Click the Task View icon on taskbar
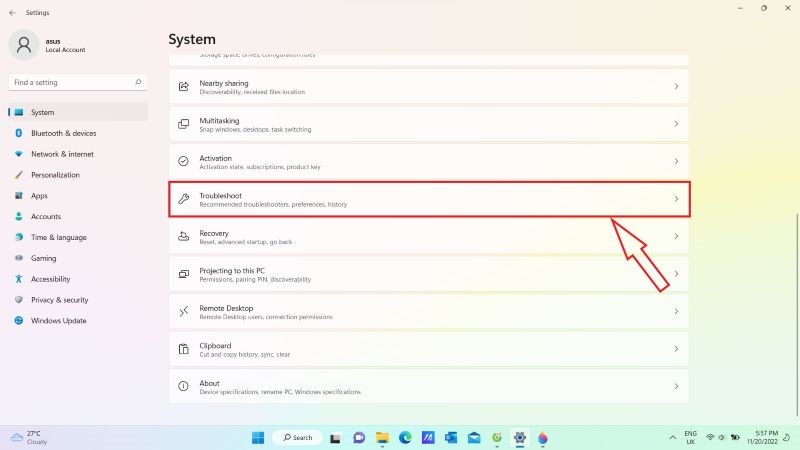Screen dimensions: 800x450 (x=335, y=438)
